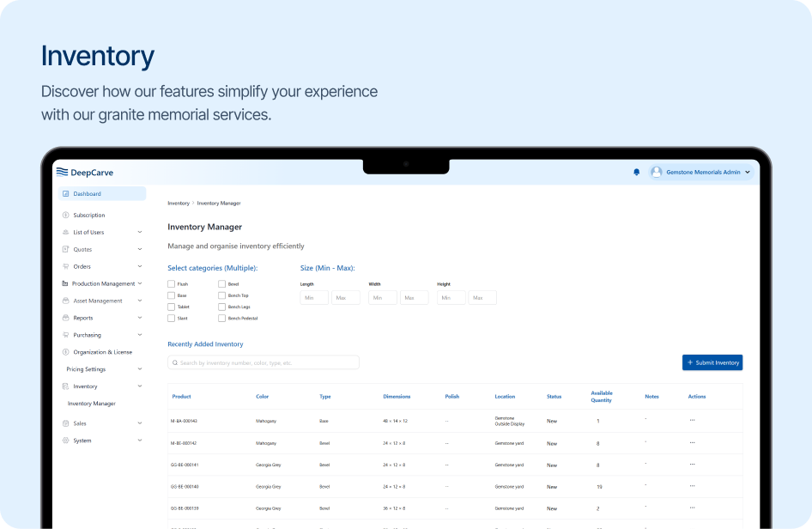
Task: Click the Orders cart icon in sidebar
Action: pos(66,266)
